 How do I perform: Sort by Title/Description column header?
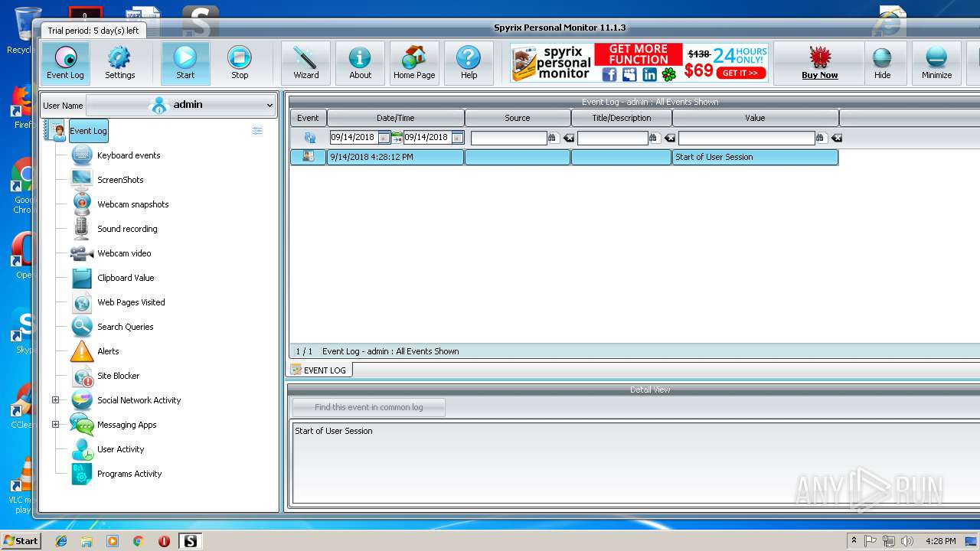tap(622, 118)
